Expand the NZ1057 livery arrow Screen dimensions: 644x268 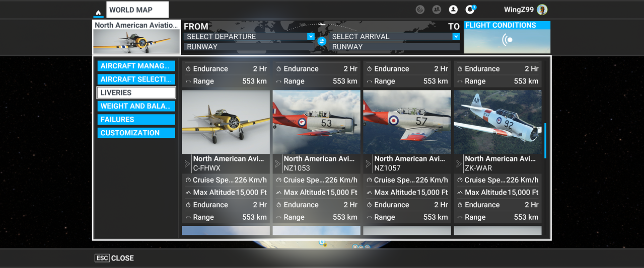pyautogui.click(x=368, y=164)
